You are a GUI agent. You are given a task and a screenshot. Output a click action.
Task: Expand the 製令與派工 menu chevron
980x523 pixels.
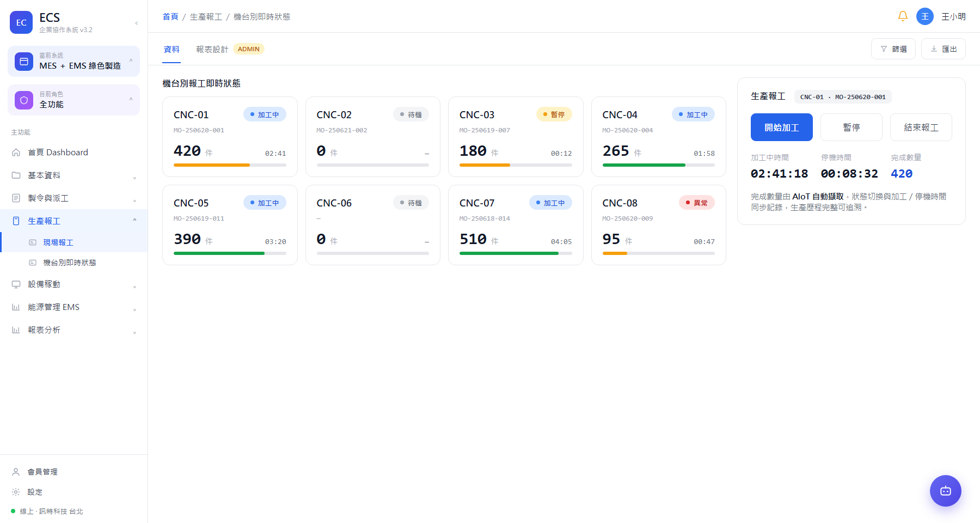pos(134,200)
